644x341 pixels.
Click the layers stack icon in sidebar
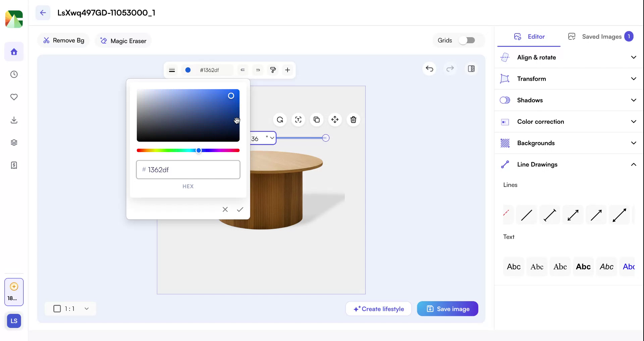tap(14, 142)
